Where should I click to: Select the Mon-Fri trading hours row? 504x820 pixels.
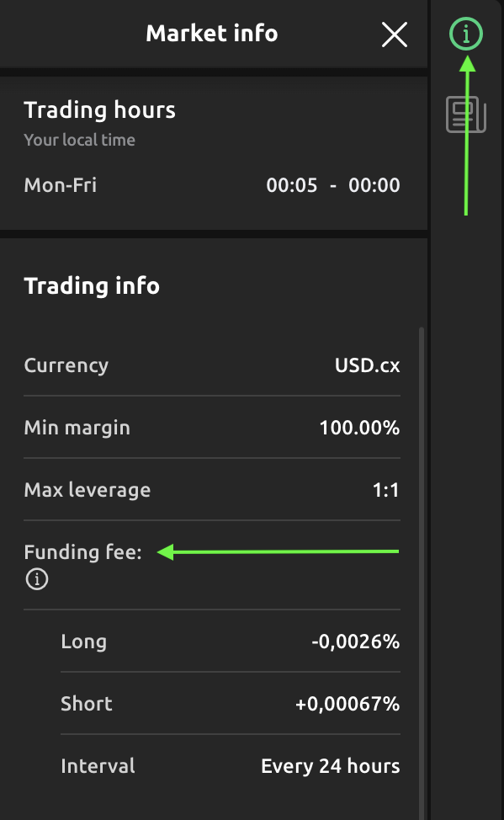click(x=212, y=185)
